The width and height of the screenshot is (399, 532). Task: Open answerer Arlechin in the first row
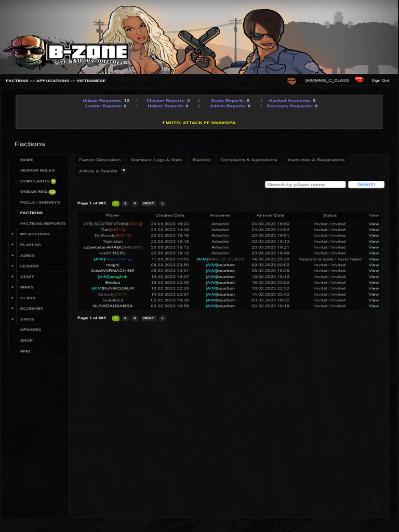tap(220, 224)
